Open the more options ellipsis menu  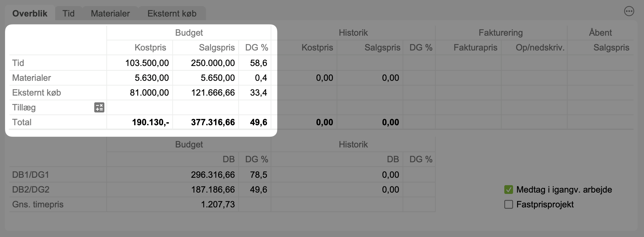click(x=629, y=11)
